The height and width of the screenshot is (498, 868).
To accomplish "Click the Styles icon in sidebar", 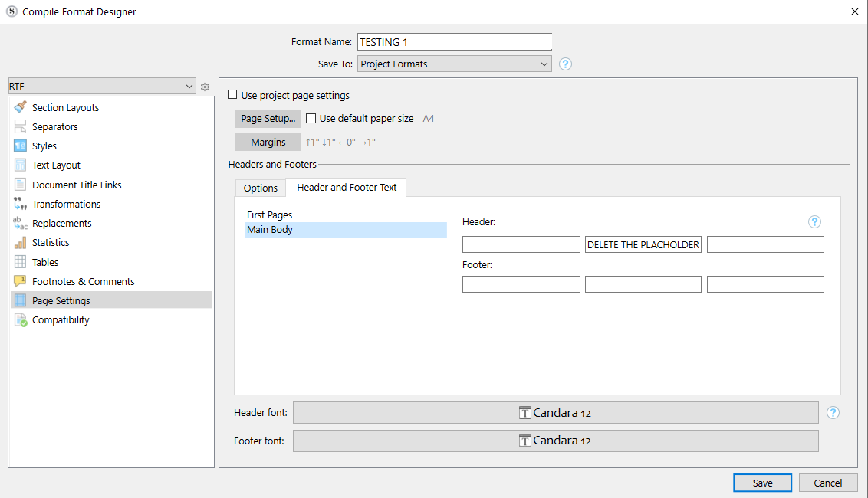I will coord(20,146).
